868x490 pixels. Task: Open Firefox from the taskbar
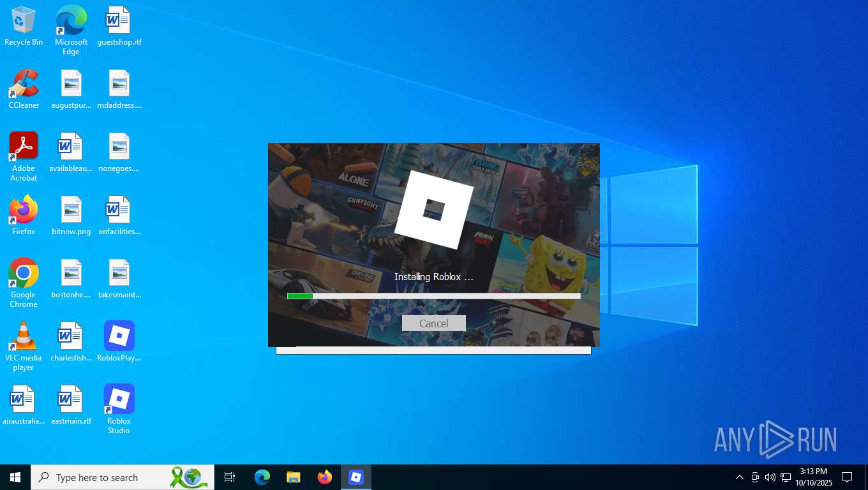click(325, 477)
